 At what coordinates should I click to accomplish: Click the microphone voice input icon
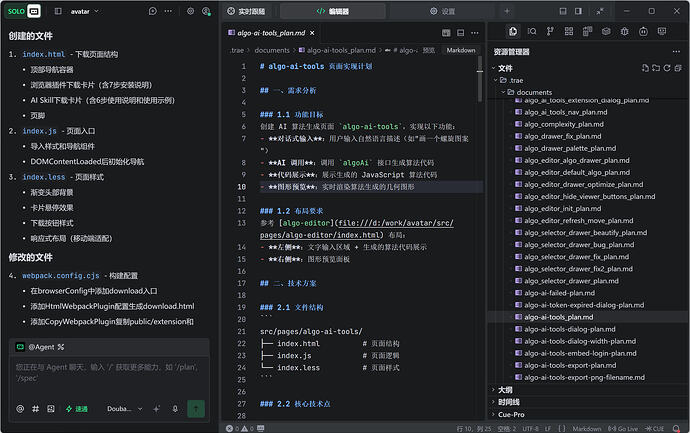(175, 409)
